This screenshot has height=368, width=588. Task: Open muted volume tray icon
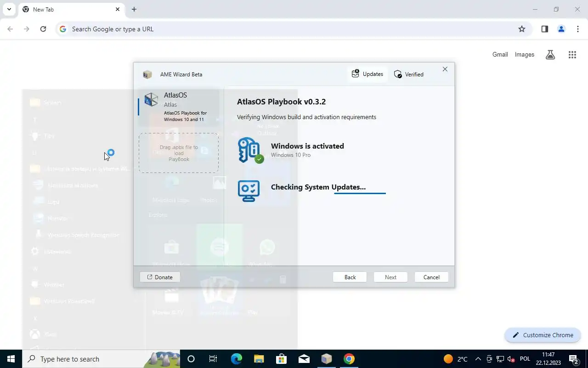point(511,359)
